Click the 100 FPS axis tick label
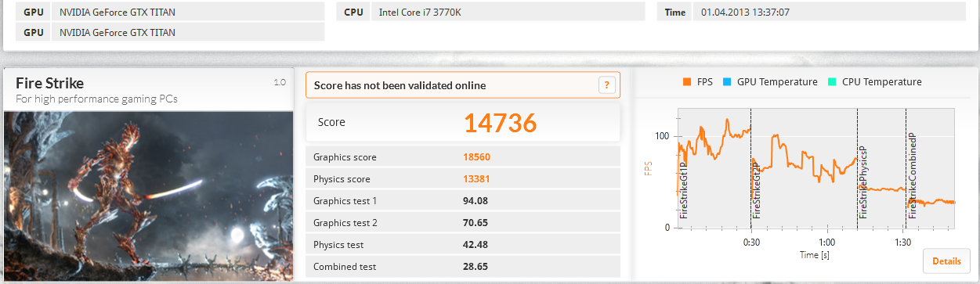 (x=662, y=136)
